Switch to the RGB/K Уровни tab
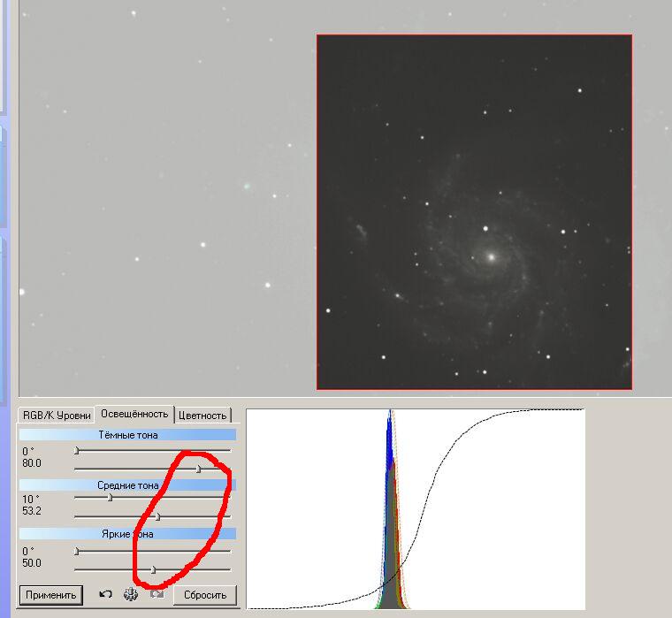Viewport: 672px width, 618px height. click(57, 415)
